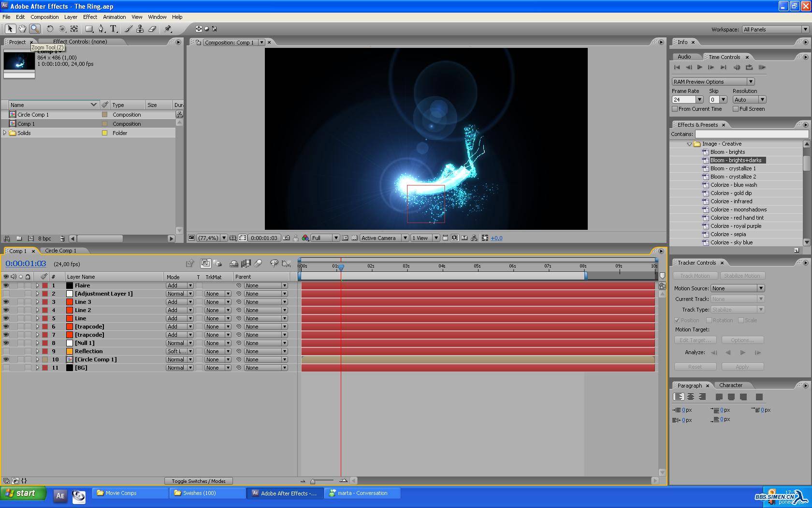Viewport: 812px width, 508px height.
Task: Click the exposure value +0,0
Action: pyautogui.click(x=496, y=238)
